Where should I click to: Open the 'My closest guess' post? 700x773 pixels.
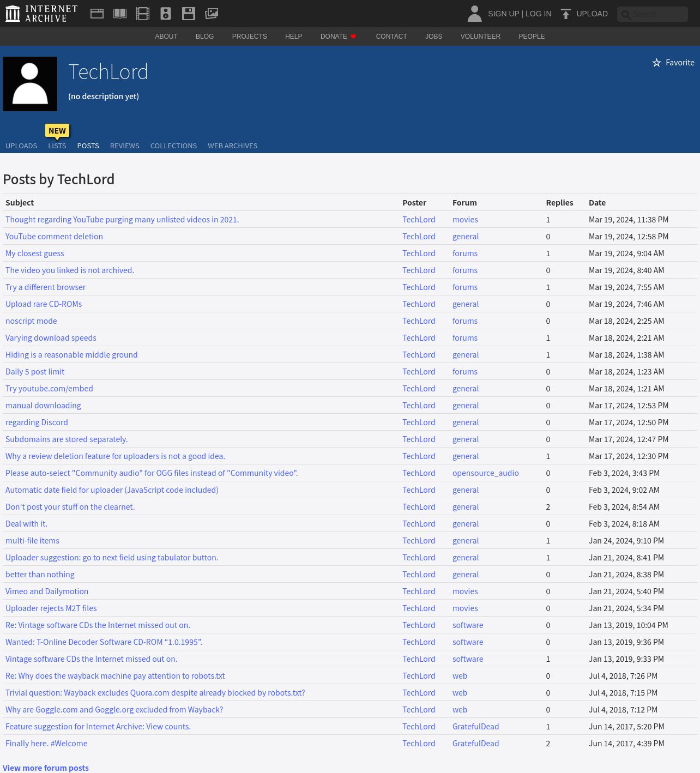click(x=34, y=253)
